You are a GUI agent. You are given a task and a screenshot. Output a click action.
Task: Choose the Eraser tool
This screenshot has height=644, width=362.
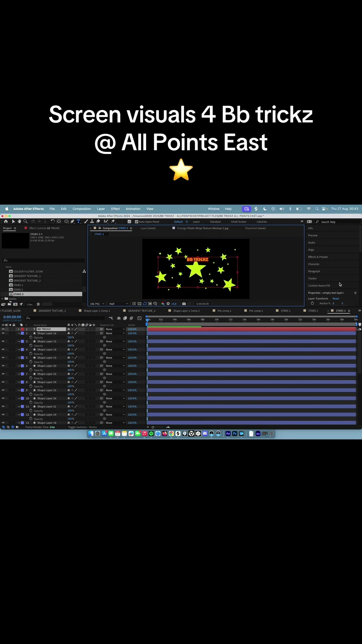click(x=98, y=221)
